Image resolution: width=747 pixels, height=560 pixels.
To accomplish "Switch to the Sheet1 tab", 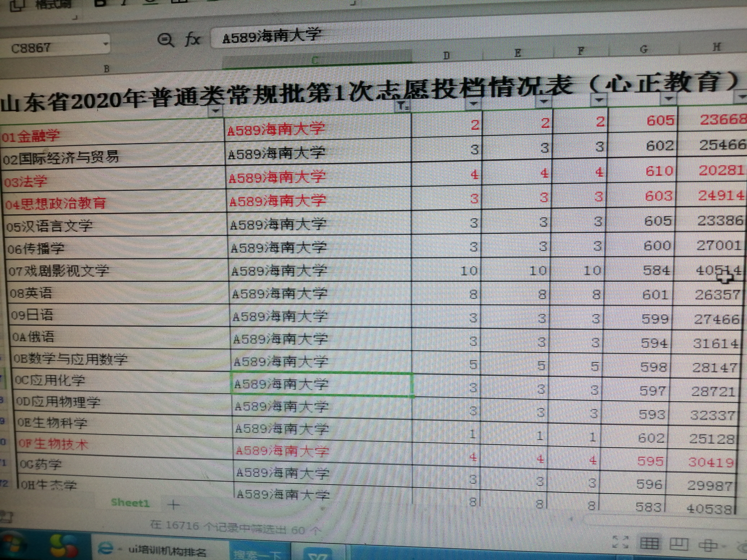I will click(130, 503).
